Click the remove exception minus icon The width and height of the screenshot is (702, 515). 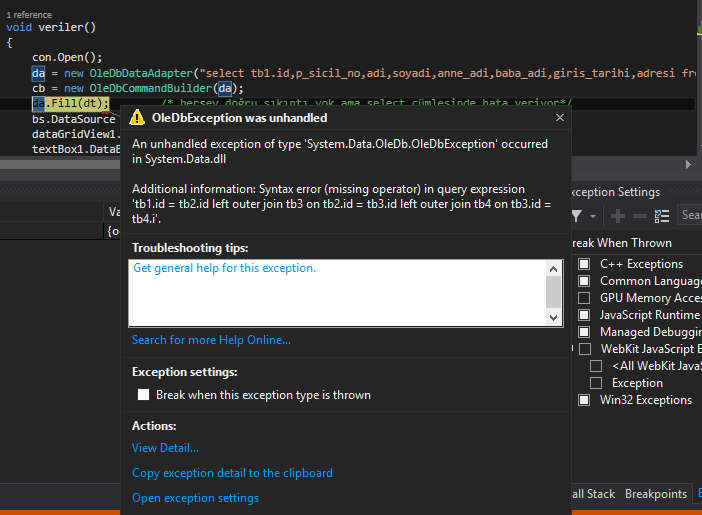click(639, 216)
